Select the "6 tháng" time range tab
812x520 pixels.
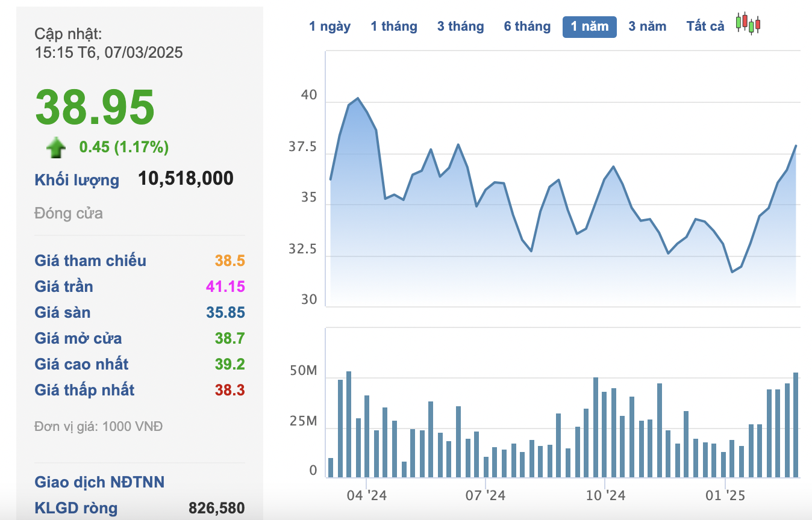pyautogui.click(x=528, y=26)
